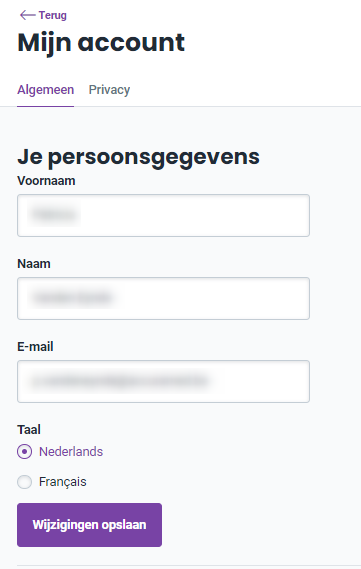Image resolution: width=361 pixels, height=569 pixels.
Task: Select the E-mail input field
Action: coord(163,381)
